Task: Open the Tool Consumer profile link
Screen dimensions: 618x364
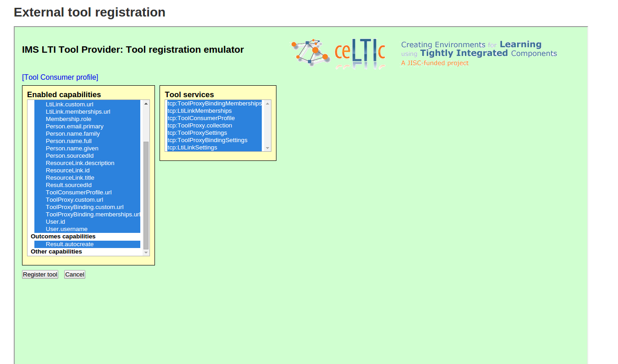Action: (x=60, y=77)
